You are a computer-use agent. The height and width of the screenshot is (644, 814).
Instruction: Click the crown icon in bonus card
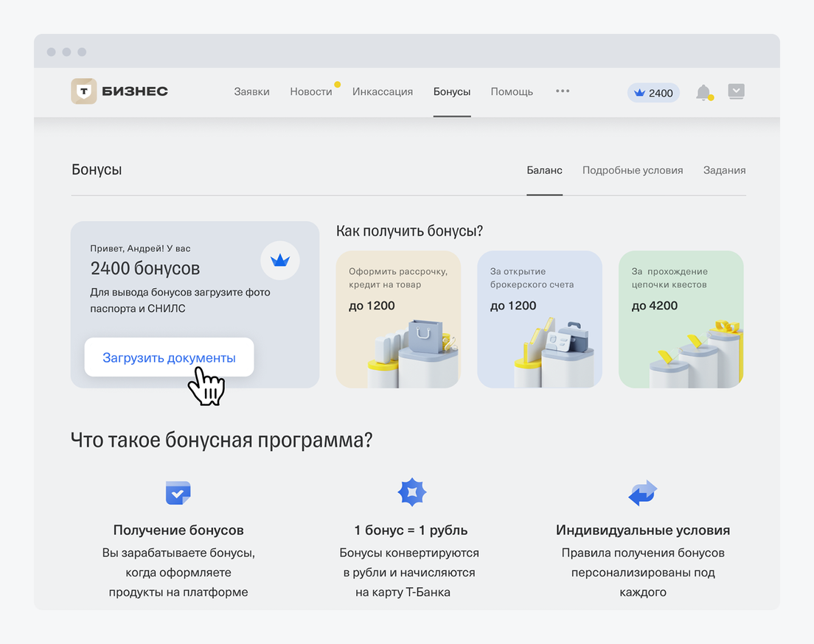point(280,260)
